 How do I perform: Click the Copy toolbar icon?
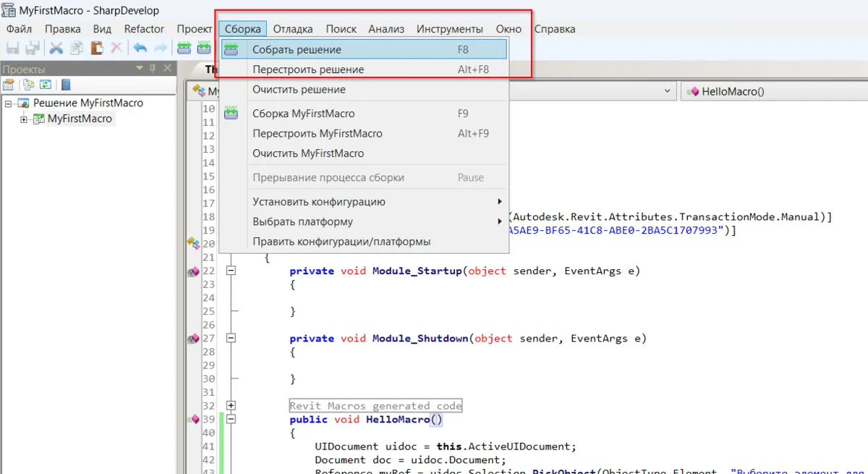pos(76,48)
